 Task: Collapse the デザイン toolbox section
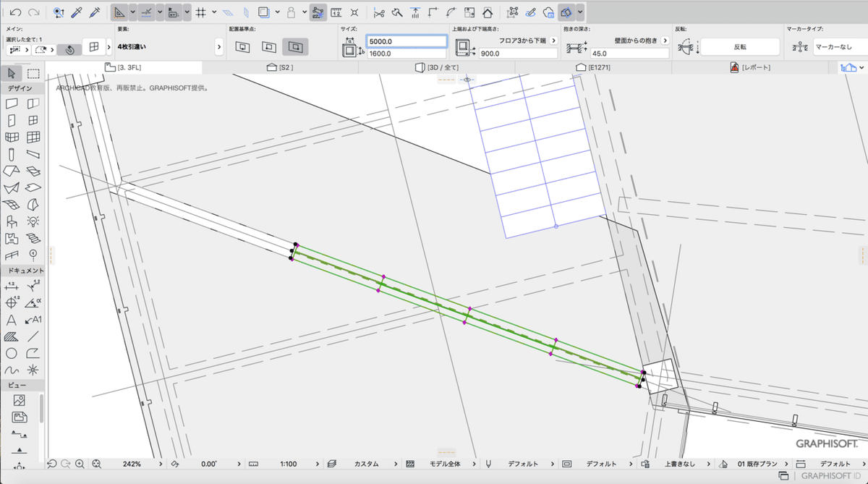coord(22,88)
